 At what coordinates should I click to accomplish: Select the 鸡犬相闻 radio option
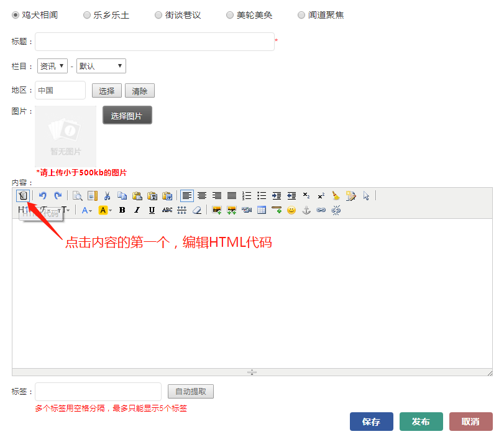coord(16,15)
